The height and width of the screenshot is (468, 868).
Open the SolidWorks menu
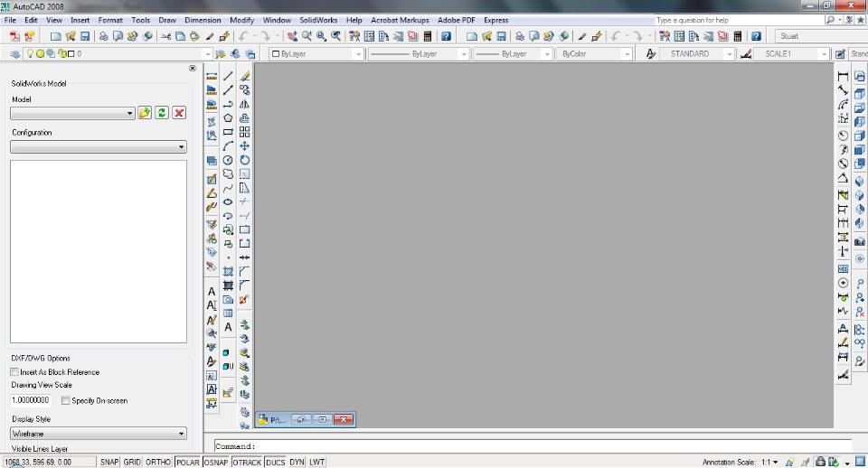pyautogui.click(x=318, y=20)
